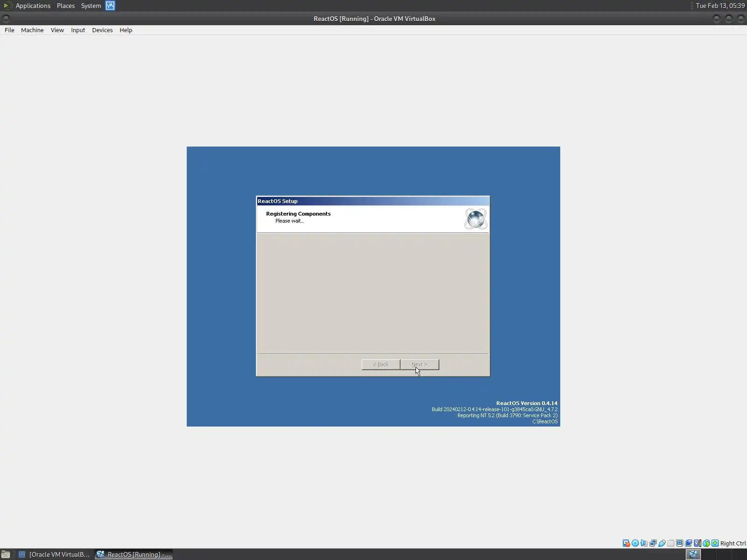747x560 pixels.
Task: Click the display settings status icon
Action: (680, 543)
